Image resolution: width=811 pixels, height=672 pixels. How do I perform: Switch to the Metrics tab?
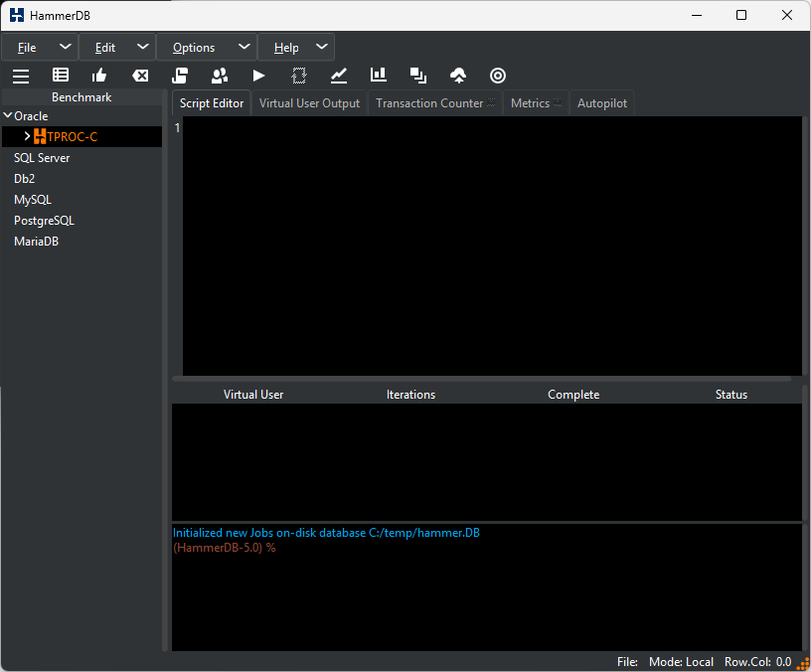[x=536, y=103]
